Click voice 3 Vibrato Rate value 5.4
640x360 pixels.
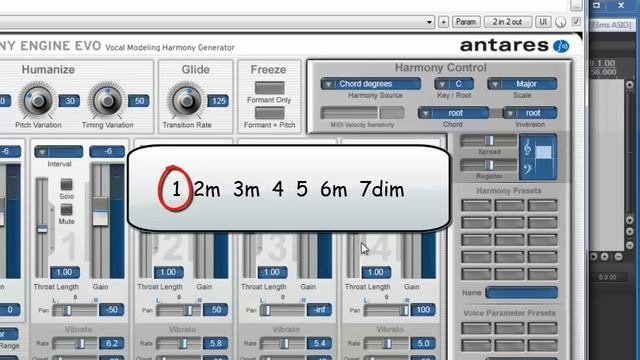coord(319,344)
